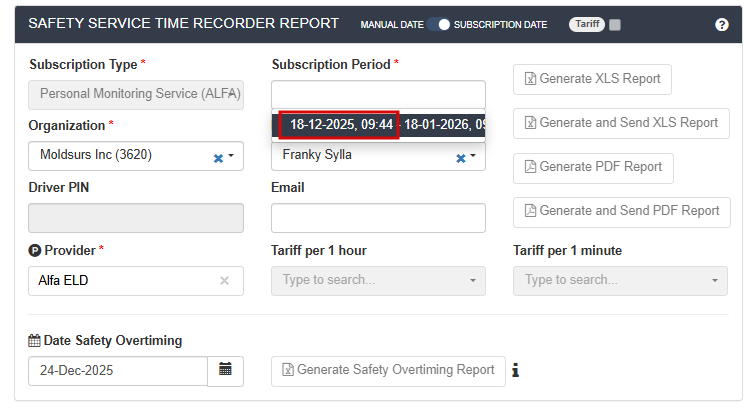This screenshot has height=416, width=751.
Task: Click Generate Safety Overtiming Report button
Action: (388, 370)
